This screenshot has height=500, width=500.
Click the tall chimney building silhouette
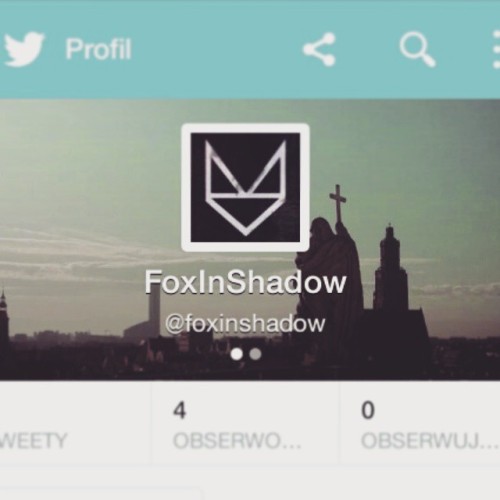154,308
